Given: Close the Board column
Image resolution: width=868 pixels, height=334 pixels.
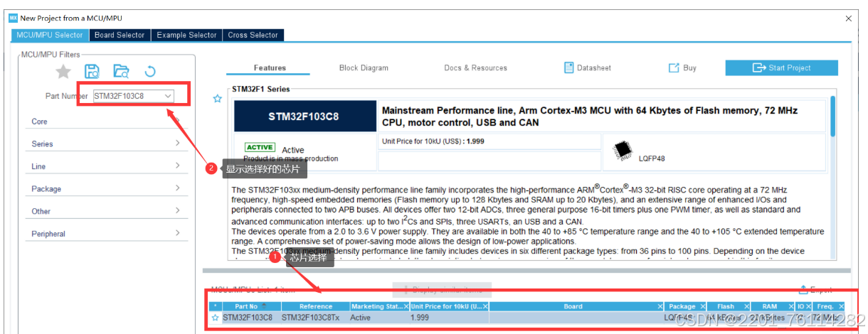Looking at the screenshot, I should point(660,306).
